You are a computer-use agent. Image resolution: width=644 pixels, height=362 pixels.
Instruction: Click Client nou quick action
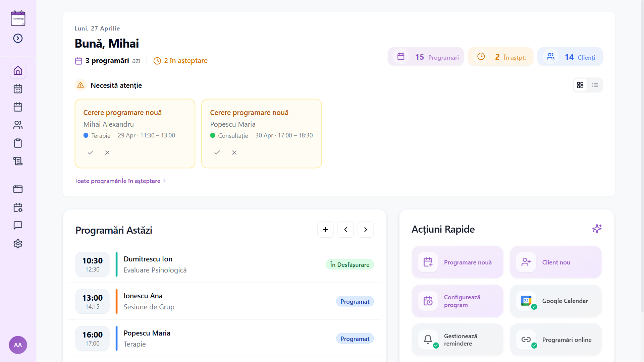pyautogui.click(x=556, y=262)
